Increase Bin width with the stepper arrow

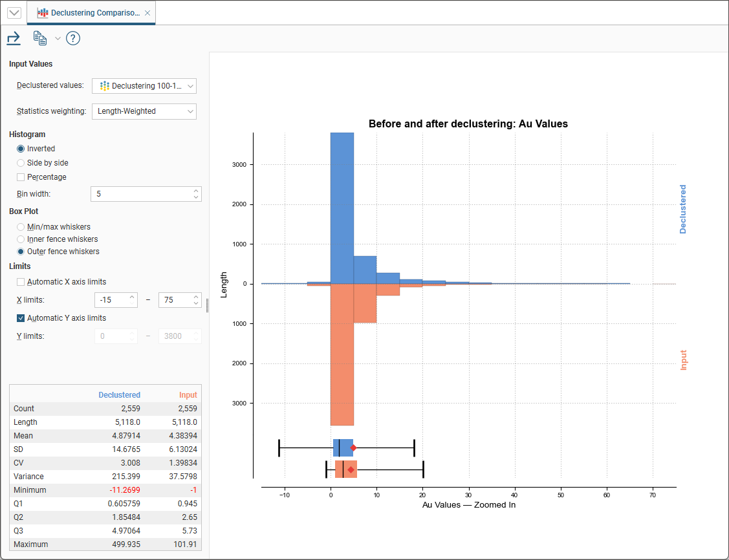(196, 191)
